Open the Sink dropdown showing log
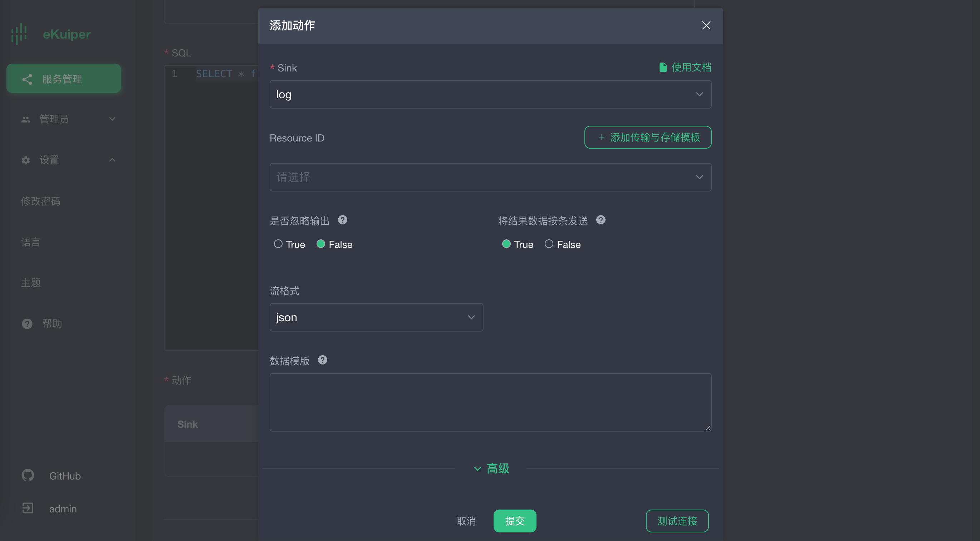 tap(490, 94)
